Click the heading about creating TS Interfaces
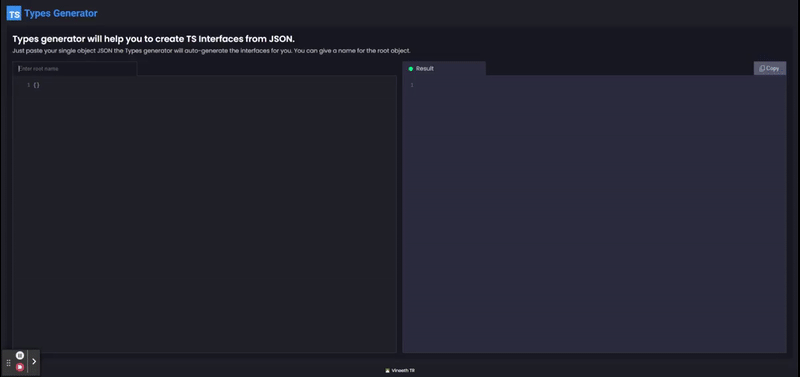Viewport: 800px width, 377px height. click(x=154, y=39)
